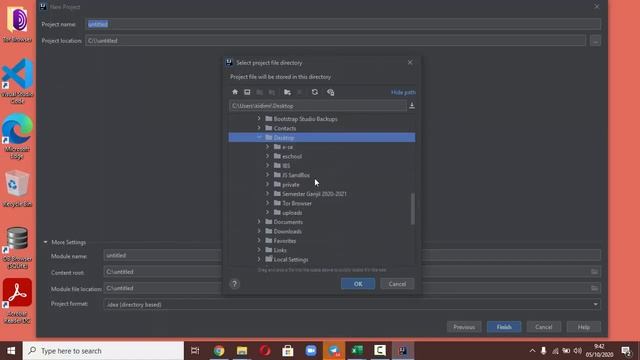Switch to IntelliJ IDEA taskbar icon
Screen dimensions: 640x360
click(403, 351)
